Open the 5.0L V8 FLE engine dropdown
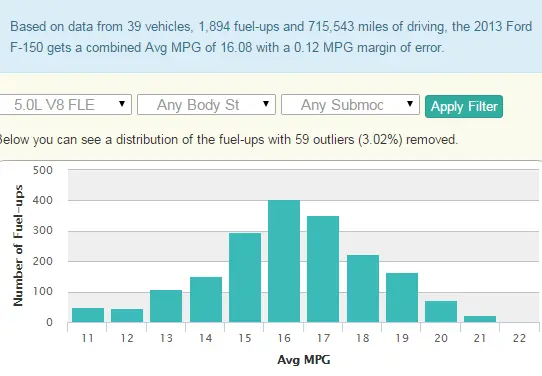This screenshot has width=542, height=376. point(65,104)
